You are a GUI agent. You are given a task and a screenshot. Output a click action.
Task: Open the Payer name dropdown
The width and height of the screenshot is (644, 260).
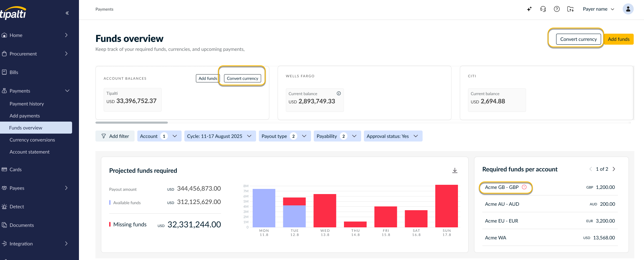598,9
